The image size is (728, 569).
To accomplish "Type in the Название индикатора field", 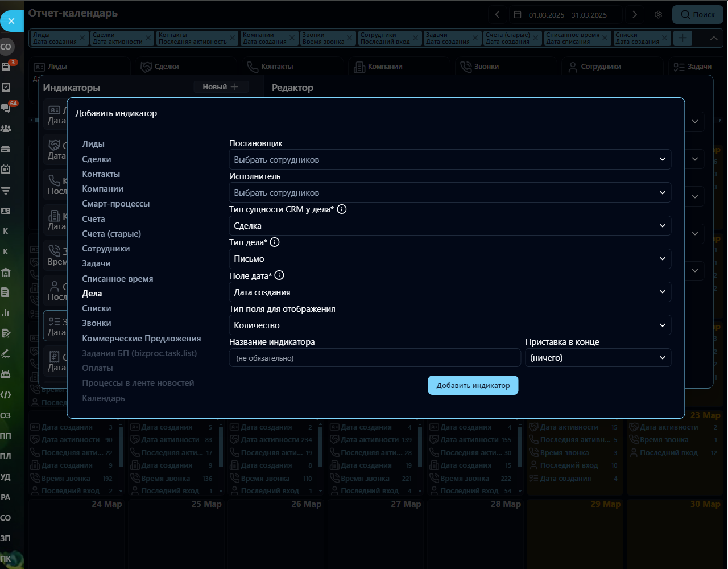I will point(375,358).
